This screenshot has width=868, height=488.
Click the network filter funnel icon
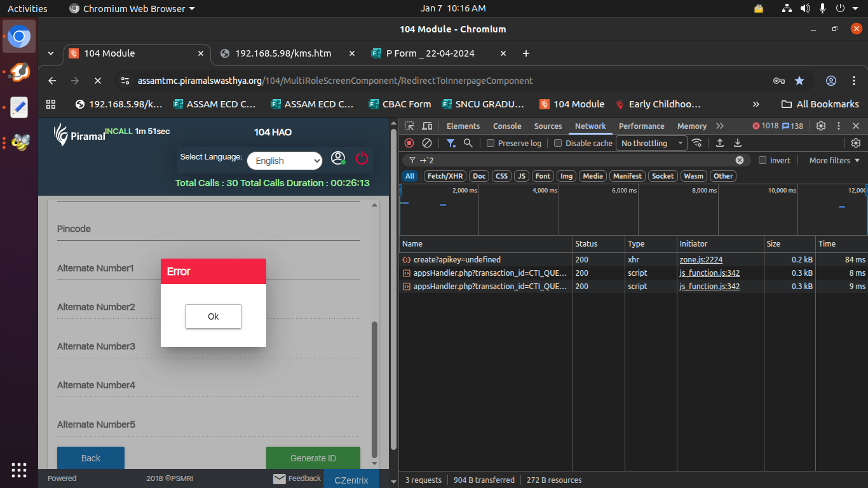(451, 143)
